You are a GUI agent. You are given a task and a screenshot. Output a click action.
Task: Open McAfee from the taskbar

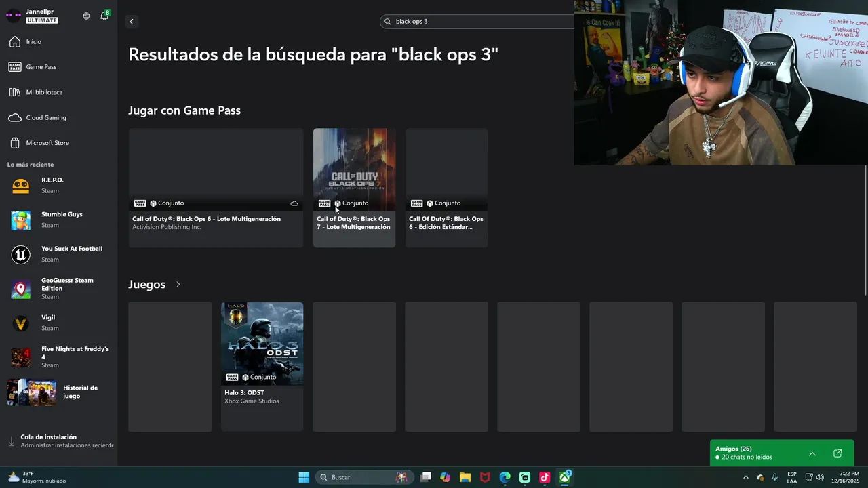[485, 477]
